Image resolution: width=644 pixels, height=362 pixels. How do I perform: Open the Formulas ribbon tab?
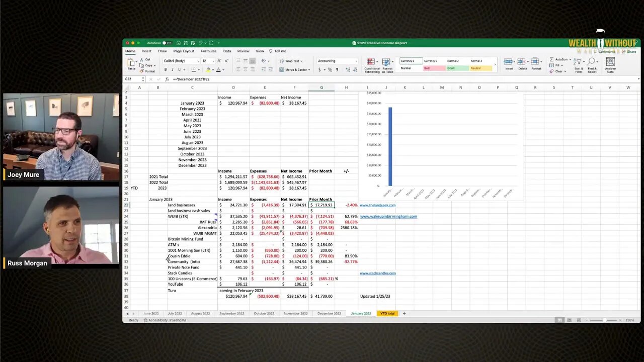pyautogui.click(x=209, y=51)
